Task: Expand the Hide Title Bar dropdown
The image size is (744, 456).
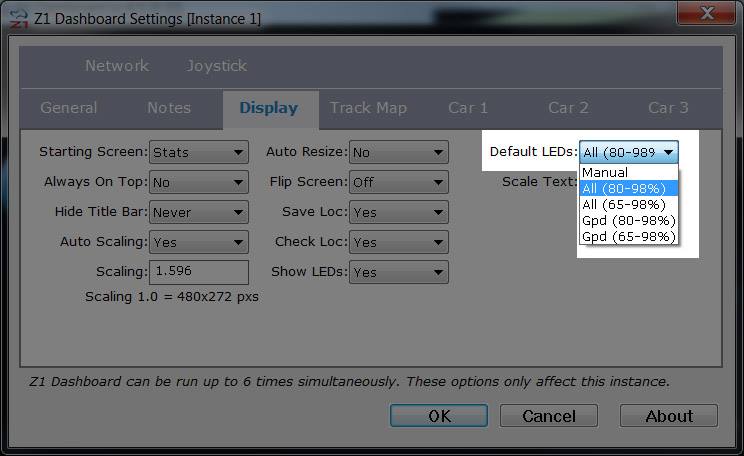Action: click(x=199, y=212)
